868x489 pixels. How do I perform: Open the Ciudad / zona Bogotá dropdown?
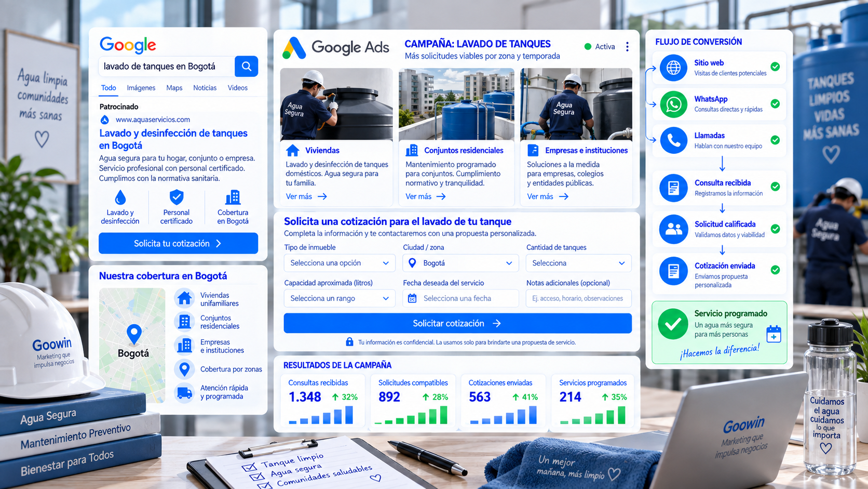[x=460, y=263]
